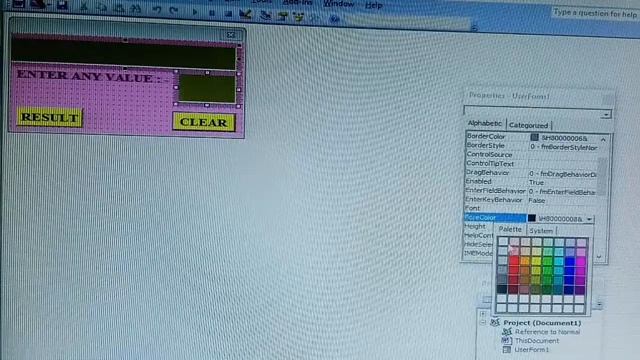Click the Break pause icon
640x360 pixels.
211,13
